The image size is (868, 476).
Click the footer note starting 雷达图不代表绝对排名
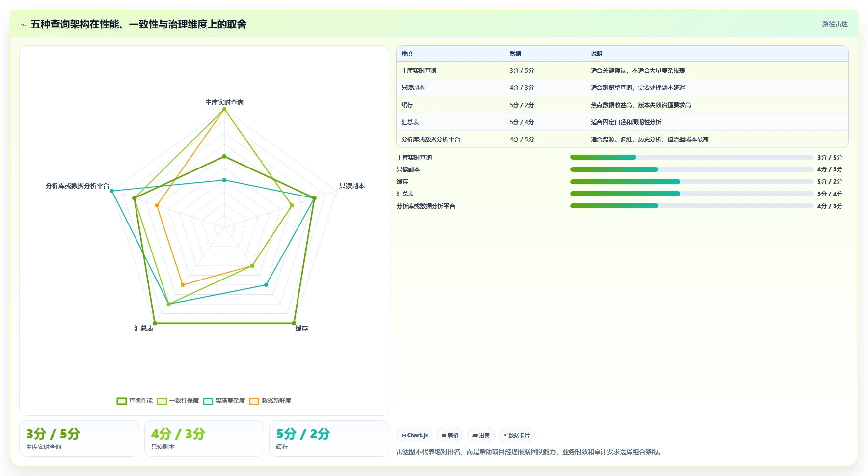[x=530, y=452]
